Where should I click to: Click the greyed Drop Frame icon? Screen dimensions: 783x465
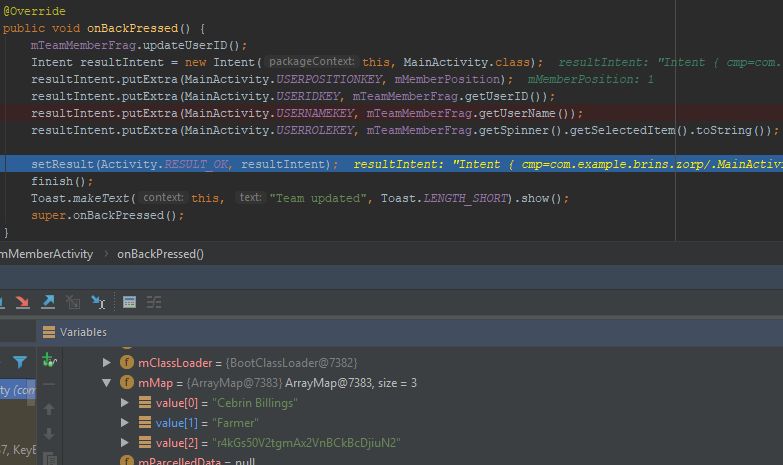(x=73, y=302)
